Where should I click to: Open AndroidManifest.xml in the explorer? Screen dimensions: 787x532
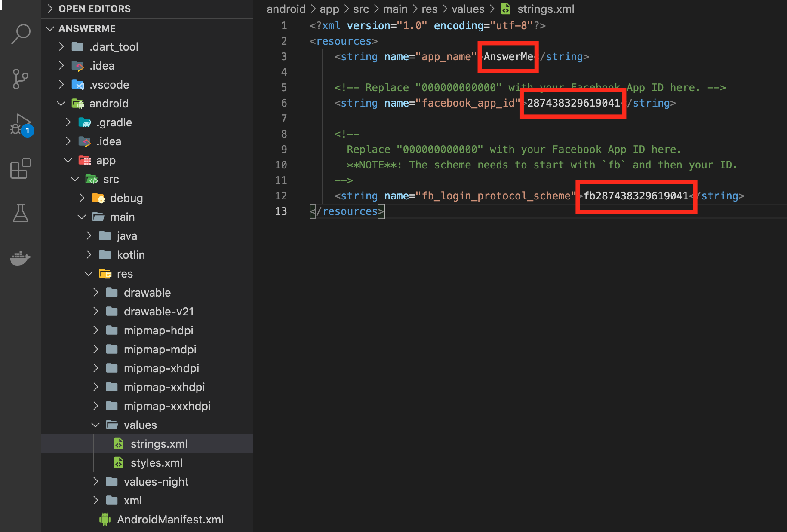tap(147, 519)
